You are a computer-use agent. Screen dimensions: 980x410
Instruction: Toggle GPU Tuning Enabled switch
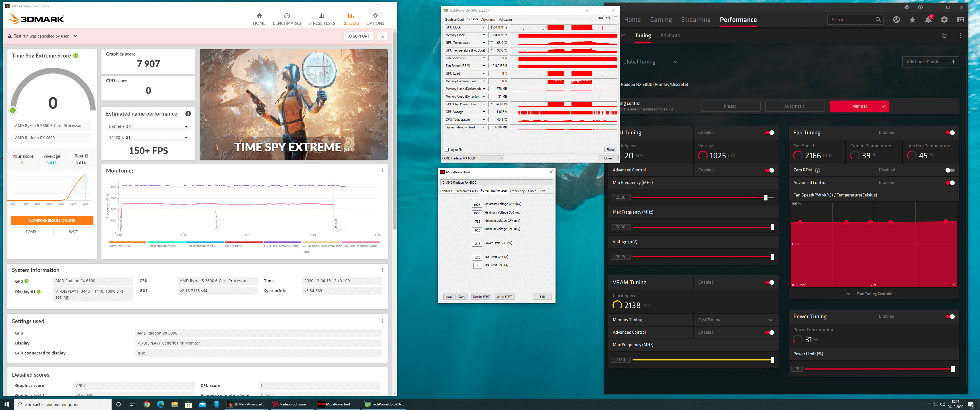point(769,133)
